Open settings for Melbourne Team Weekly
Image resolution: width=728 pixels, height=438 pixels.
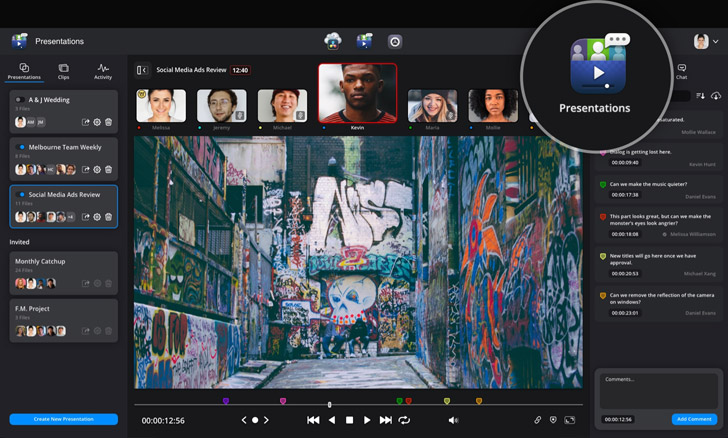click(97, 169)
